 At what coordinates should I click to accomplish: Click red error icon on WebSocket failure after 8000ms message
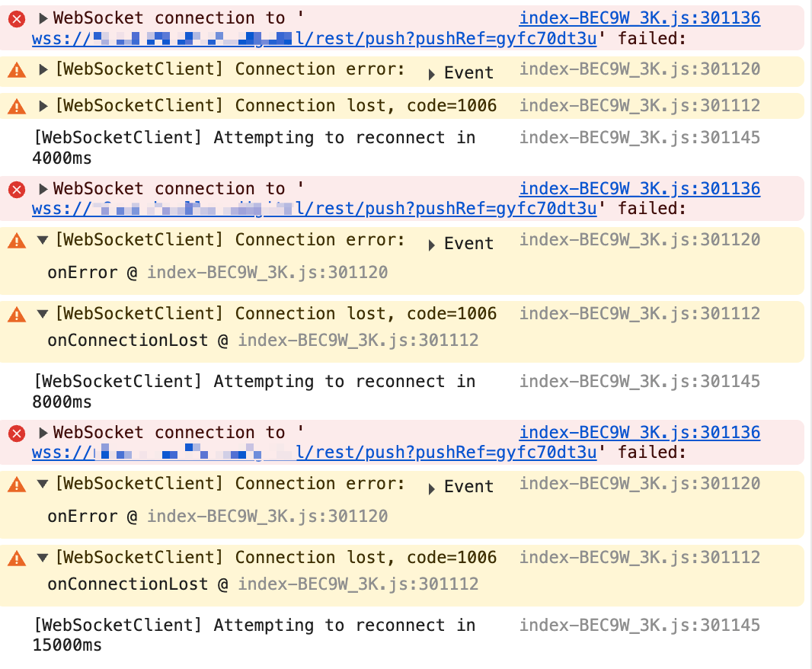(x=17, y=434)
